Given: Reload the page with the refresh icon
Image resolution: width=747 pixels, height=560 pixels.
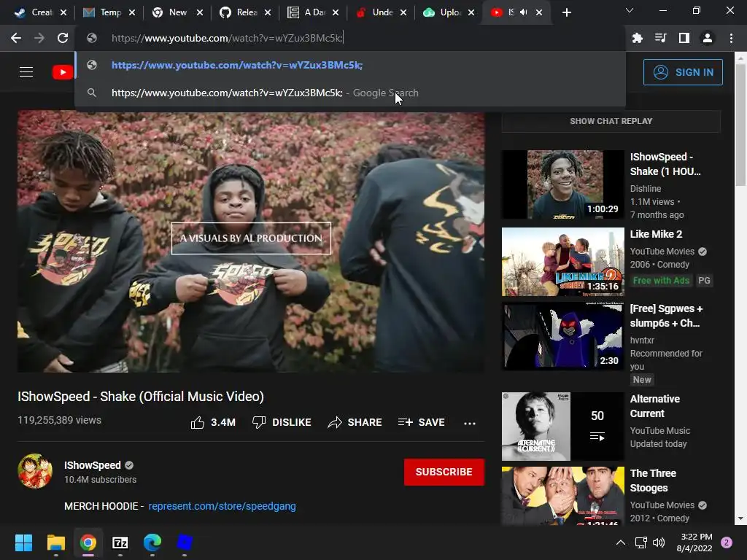Looking at the screenshot, I should 63,38.
